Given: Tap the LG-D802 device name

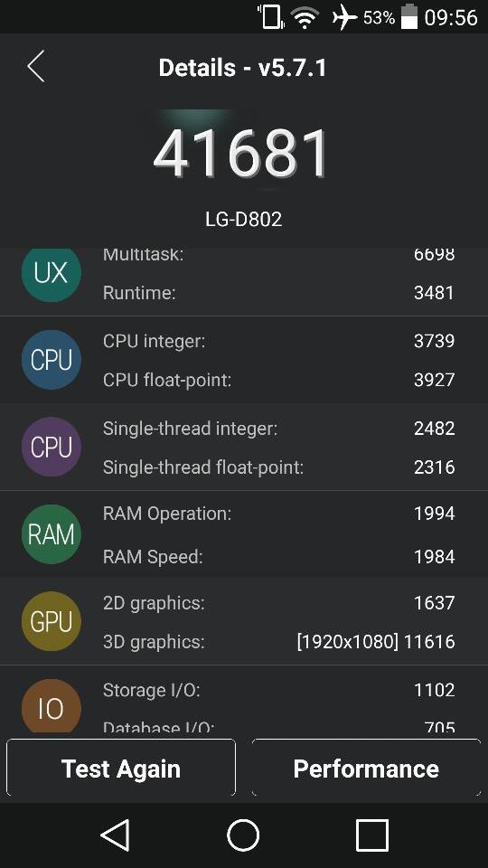Looking at the screenshot, I should pos(243,219).
